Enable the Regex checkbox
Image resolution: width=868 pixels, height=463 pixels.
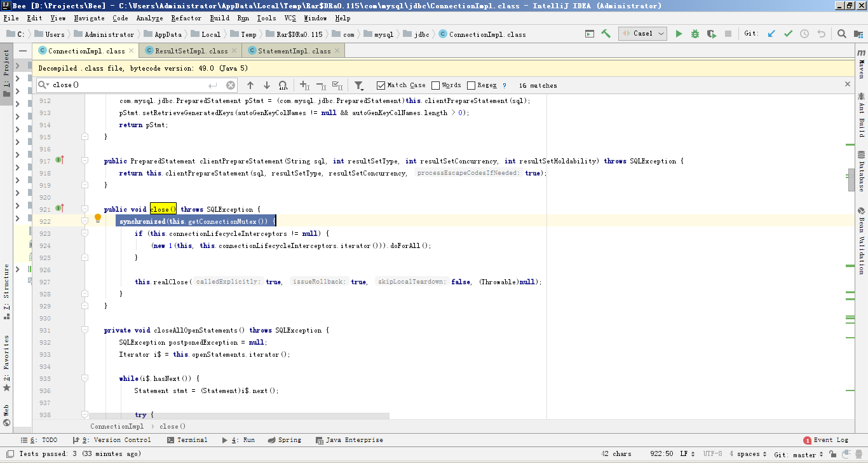point(471,85)
